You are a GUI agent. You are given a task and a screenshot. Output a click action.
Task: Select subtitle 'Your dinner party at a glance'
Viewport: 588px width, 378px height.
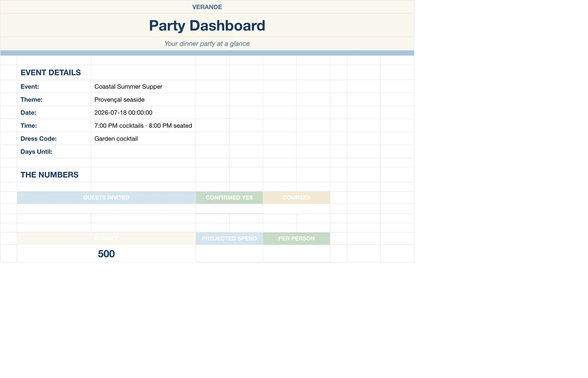pyautogui.click(x=207, y=44)
